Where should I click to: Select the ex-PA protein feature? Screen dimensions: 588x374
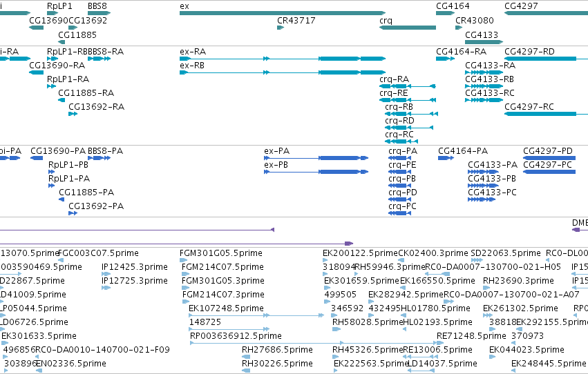coord(316,158)
